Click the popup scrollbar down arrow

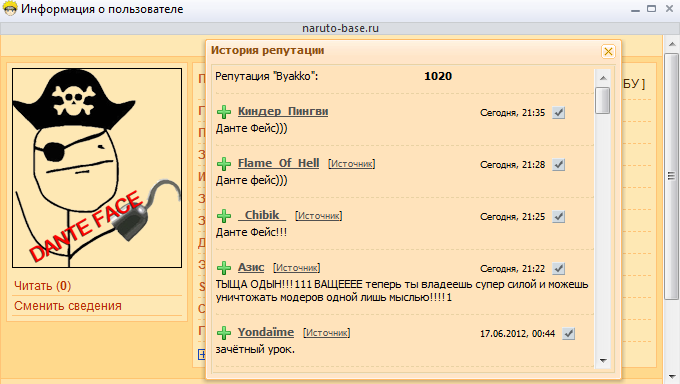[603, 361]
